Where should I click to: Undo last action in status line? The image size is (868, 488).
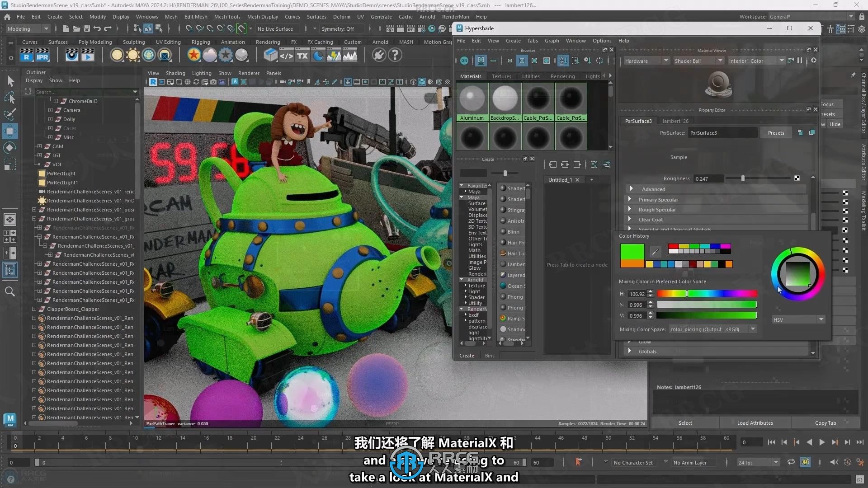(97, 28)
